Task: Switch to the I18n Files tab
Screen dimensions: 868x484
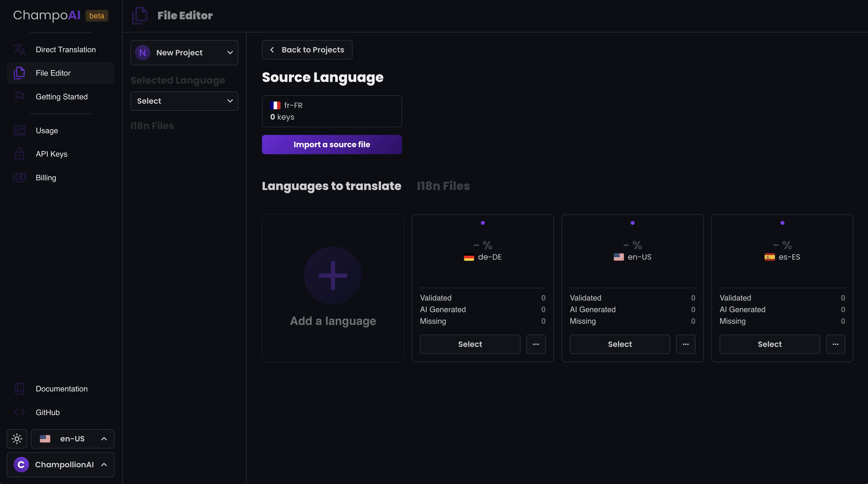Action: 443,186
